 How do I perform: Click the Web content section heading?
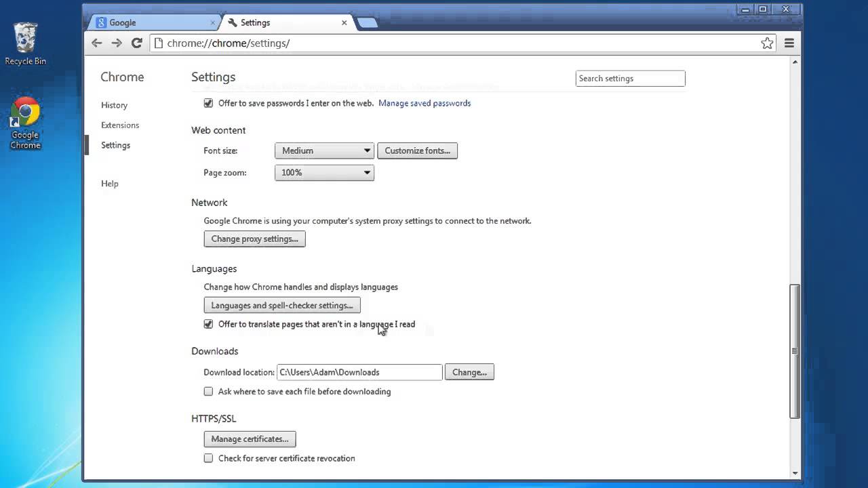tap(218, 130)
